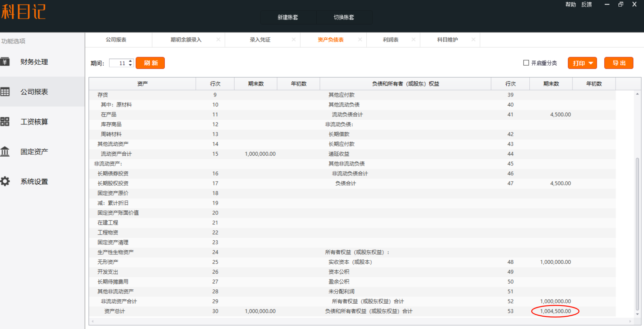Viewport: 644px width, 329px height.
Task: Click the 导出 button
Action: 618,63
